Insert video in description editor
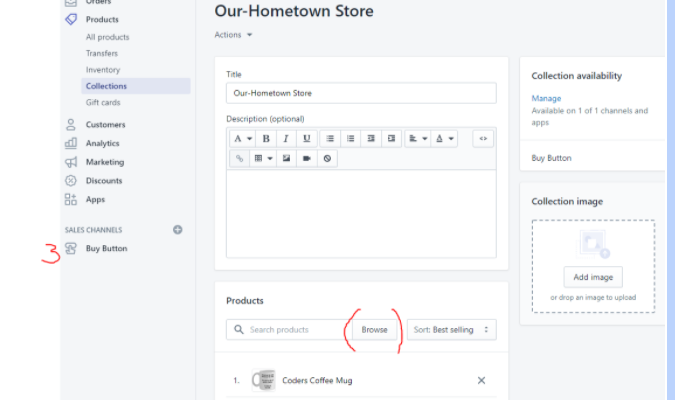The image size is (700, 400). [307, 158]
